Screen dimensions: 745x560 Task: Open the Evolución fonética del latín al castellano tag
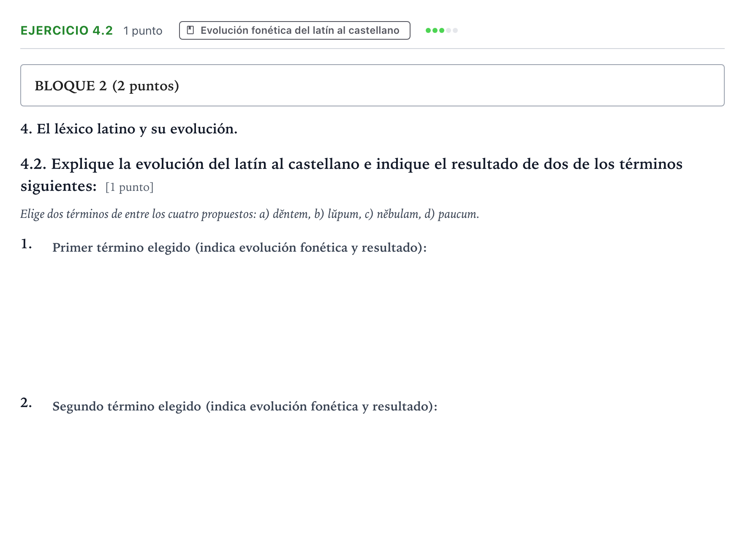pos(294,30)
